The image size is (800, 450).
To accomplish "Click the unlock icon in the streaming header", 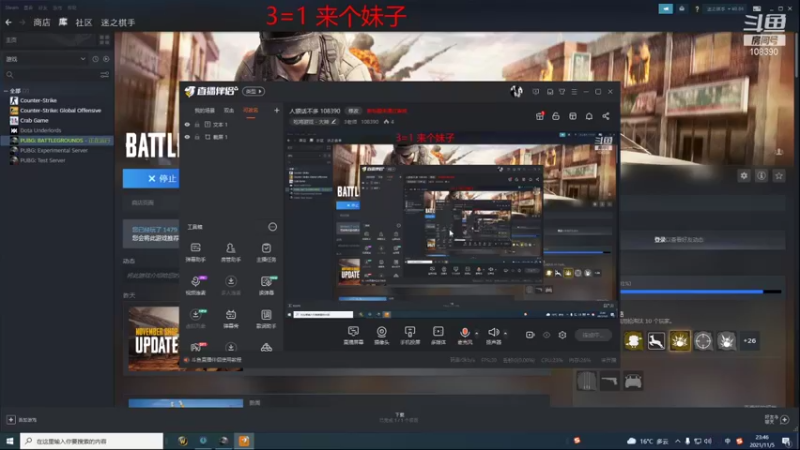I will click(556, 116).
